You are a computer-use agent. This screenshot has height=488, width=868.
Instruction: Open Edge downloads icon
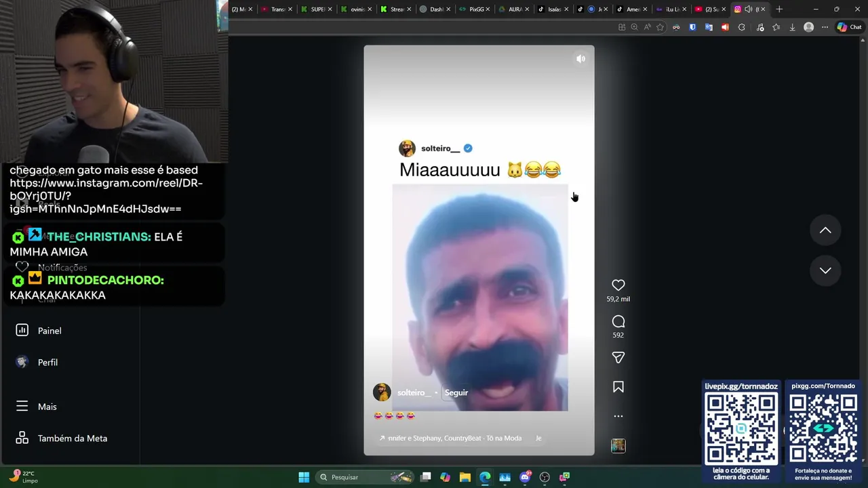pos(792,27)
